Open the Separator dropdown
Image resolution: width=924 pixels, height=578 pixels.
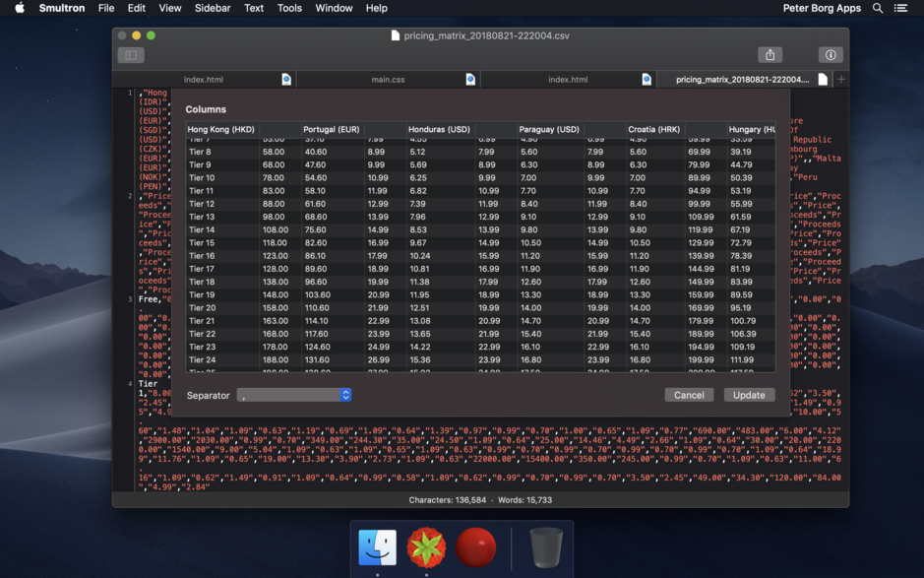[x=295, y=394]
